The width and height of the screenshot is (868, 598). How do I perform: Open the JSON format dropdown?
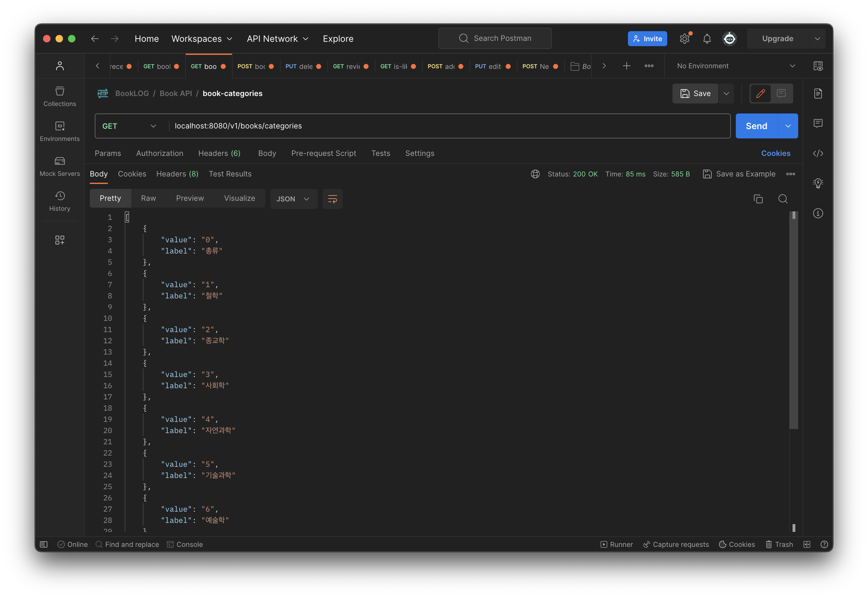[293, 199]
